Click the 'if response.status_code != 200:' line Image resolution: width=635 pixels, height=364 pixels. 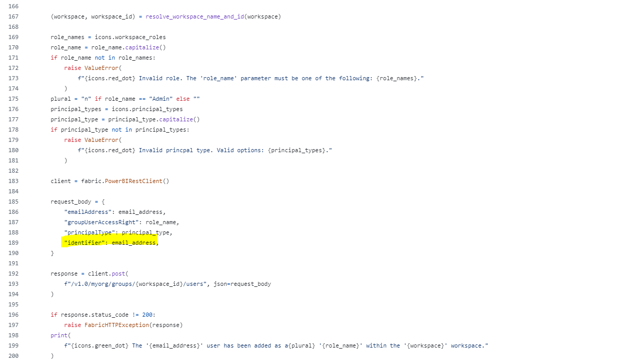tap(103, 315)
